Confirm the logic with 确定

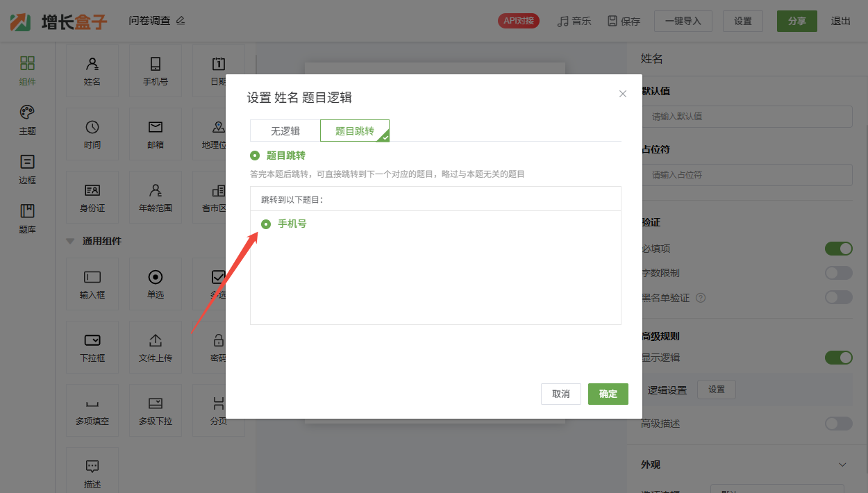click(608, 394)
